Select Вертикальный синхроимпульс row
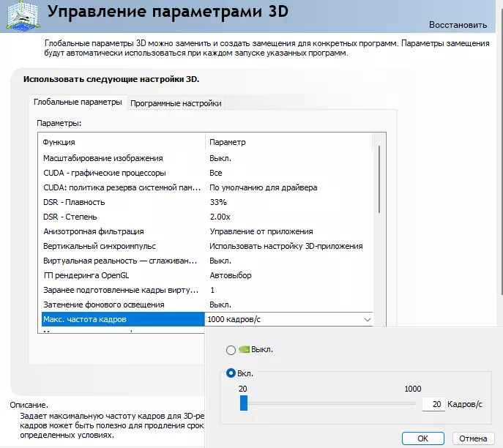503x448 pixels. 207,246
